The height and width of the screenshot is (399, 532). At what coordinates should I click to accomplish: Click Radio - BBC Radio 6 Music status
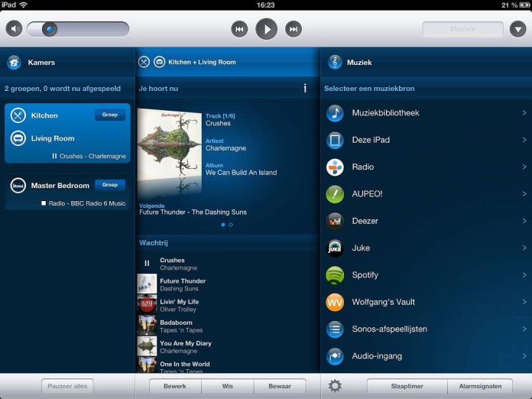point(83,203)
